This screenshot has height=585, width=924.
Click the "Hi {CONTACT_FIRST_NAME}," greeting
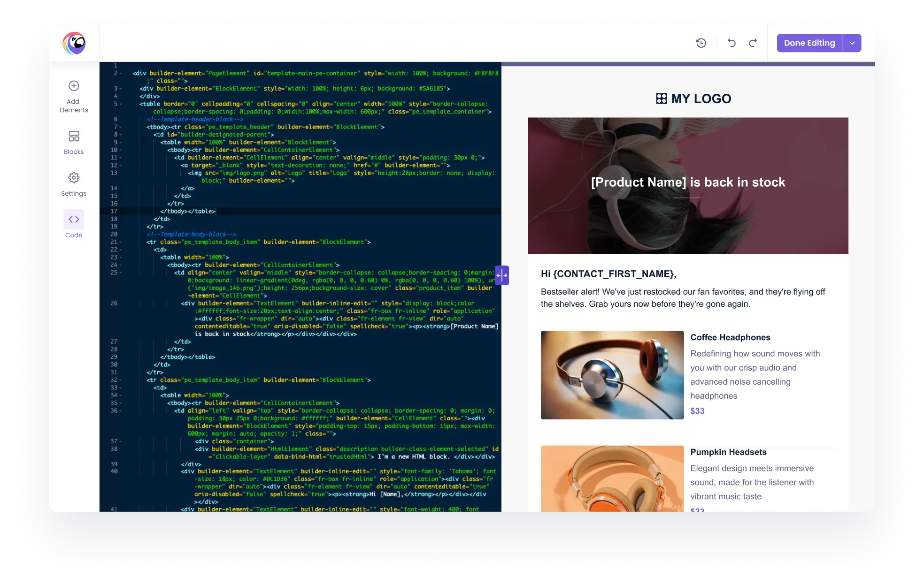(608, 274)
